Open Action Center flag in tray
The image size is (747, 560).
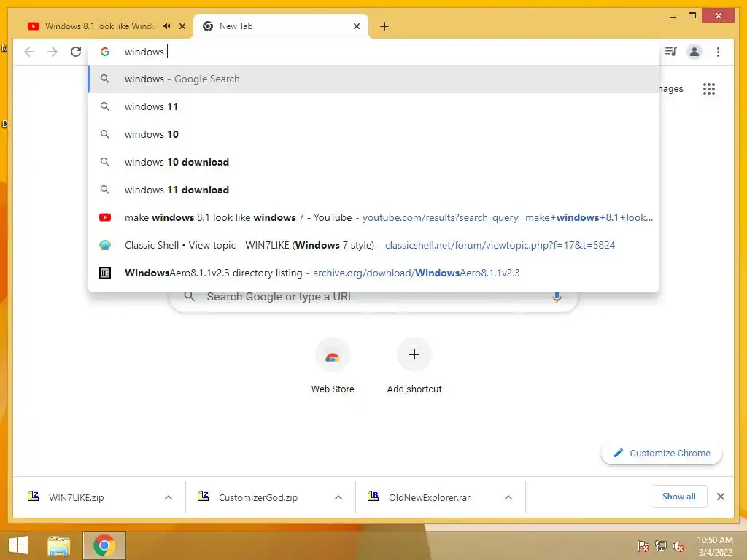coord(643,546)
